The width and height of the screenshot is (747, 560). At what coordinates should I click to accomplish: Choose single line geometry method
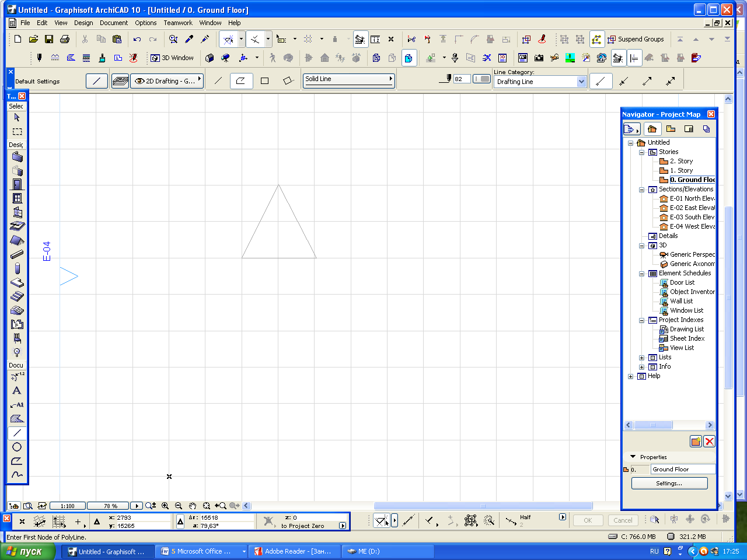coord(218,80)
